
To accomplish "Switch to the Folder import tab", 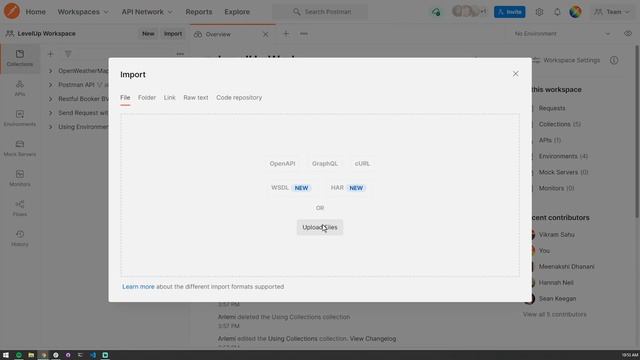I will [x=147, y=98].
